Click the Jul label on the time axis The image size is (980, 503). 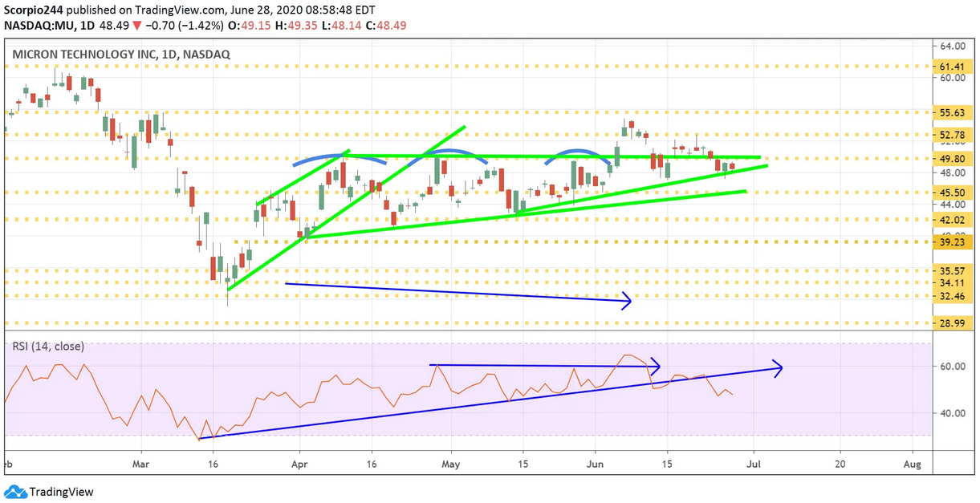point(754,464)
